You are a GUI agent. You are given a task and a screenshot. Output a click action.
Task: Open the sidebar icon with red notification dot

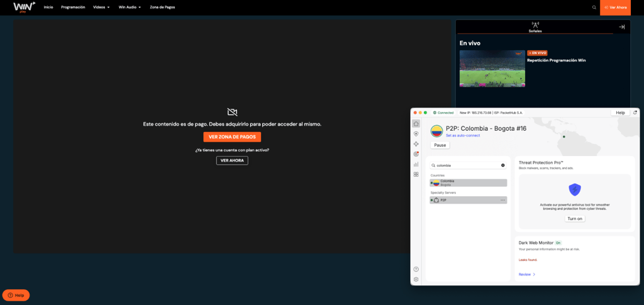click(x=416, y=154)
